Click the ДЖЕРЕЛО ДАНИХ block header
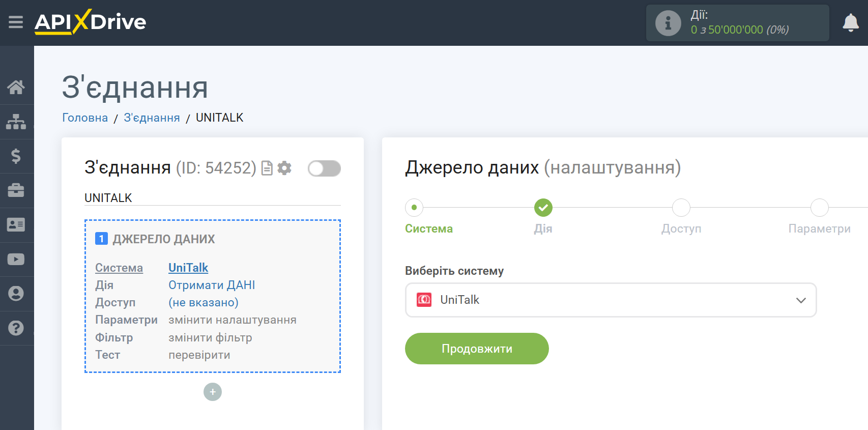This screenshot has height=430, width=868. (x=164, y=239)
